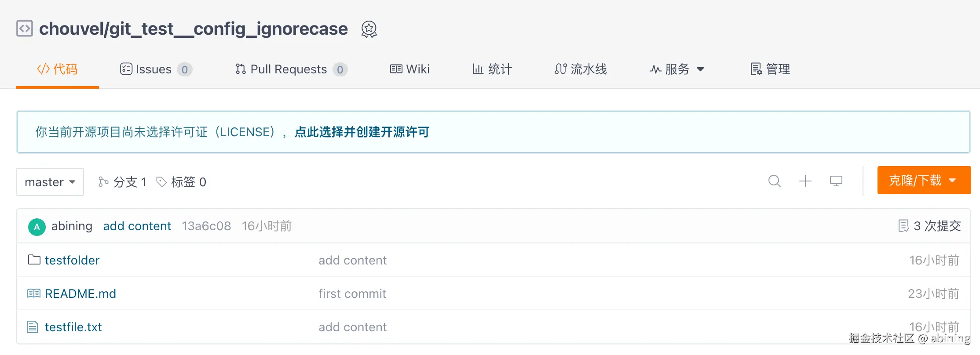Open the Wiki tab
The height and width of the screenshot is (355, 980).
(410, 69)
